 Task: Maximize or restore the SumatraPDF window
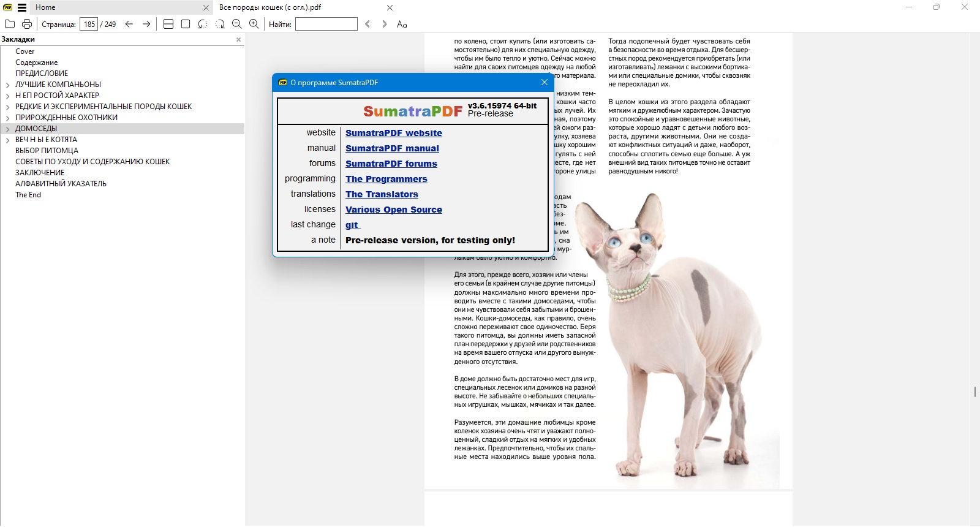point(937,7)
